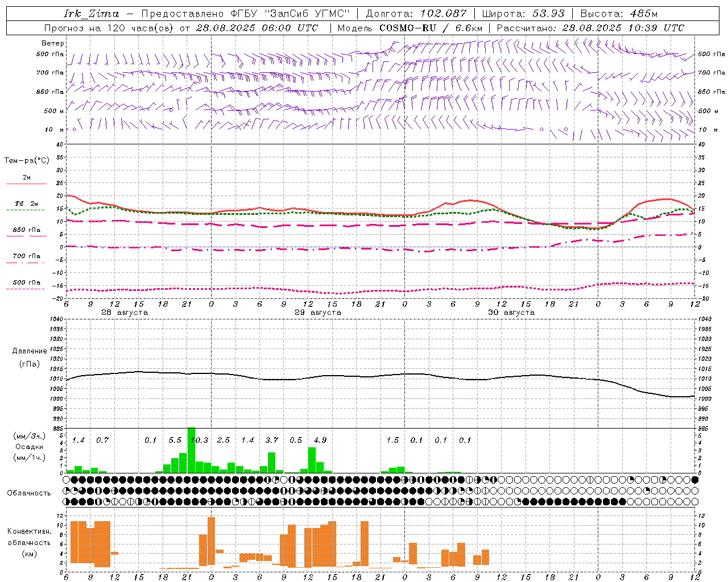Screen dimensions: 728x582
Task: Click the Долгота: 102.087 value
Action: [x=416, y=14]
